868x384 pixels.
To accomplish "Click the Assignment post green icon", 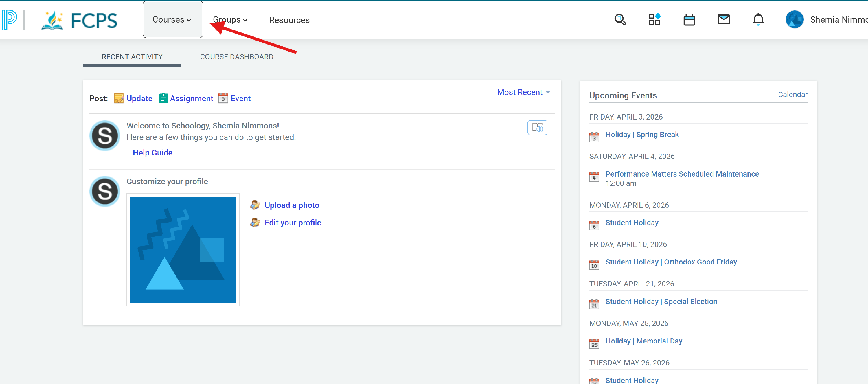I will click(x=163, y=98).
